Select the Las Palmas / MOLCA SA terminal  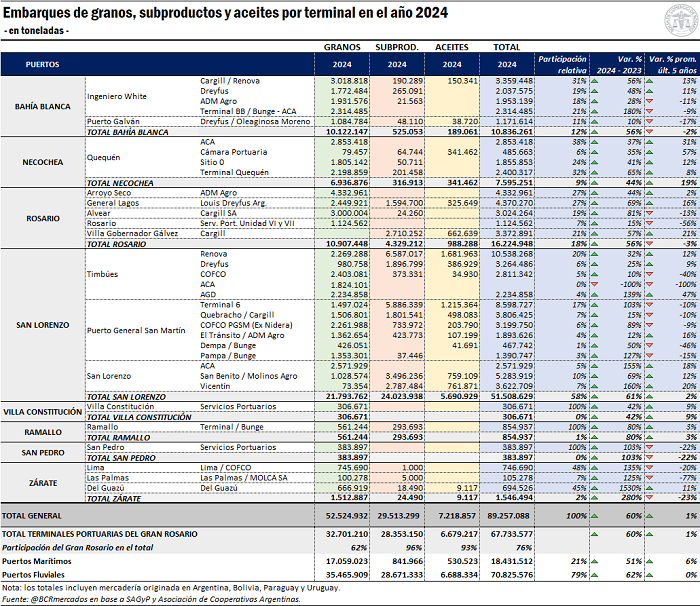tap(243, 478)
